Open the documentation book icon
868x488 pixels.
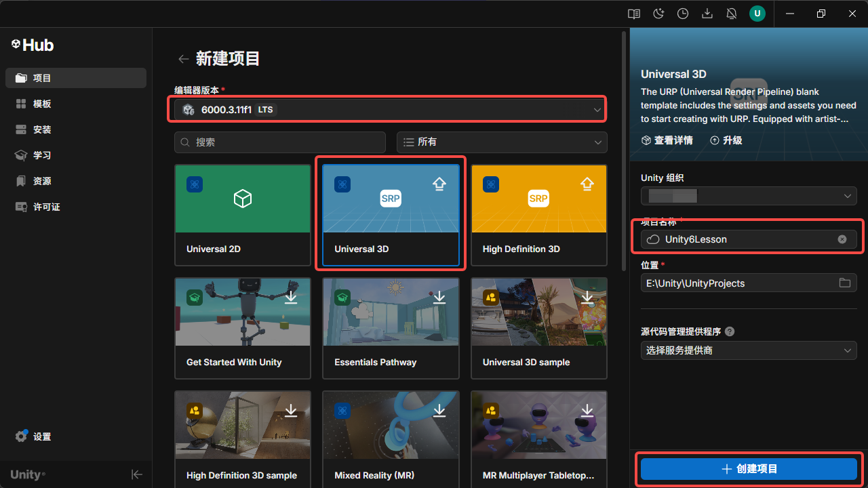tap(634, 14)
